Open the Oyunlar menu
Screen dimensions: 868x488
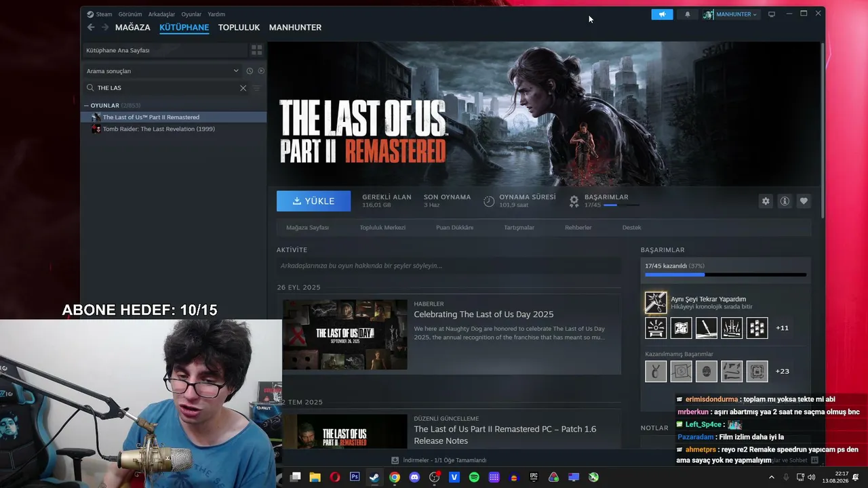pyautogui.click(x=191, y=14)
